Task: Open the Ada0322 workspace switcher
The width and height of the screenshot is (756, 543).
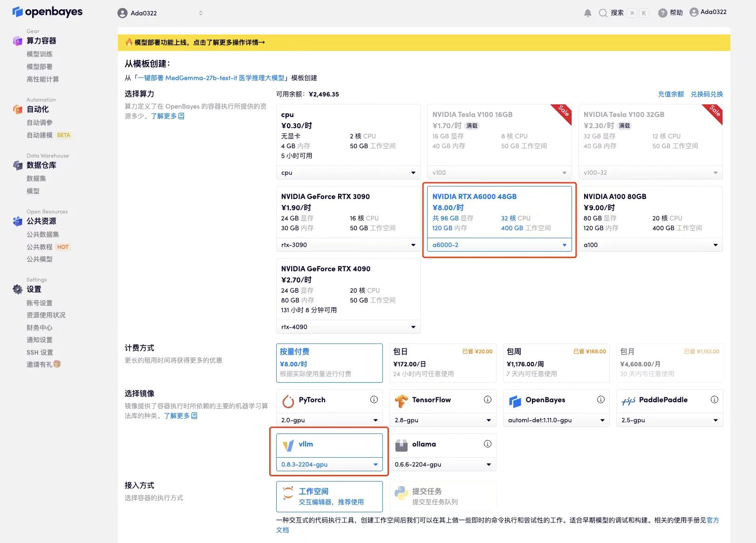Action: [x=160, y=13]
